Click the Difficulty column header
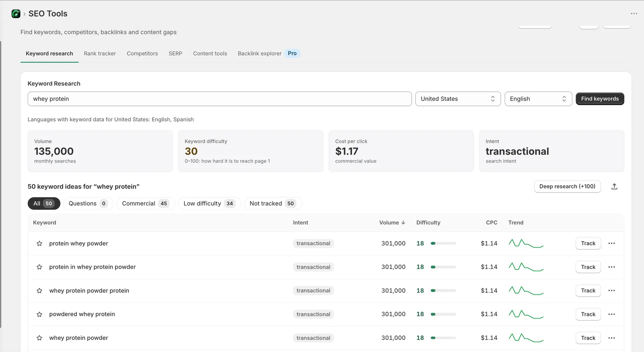The image size is (644, 352). (x=428, y=222)
